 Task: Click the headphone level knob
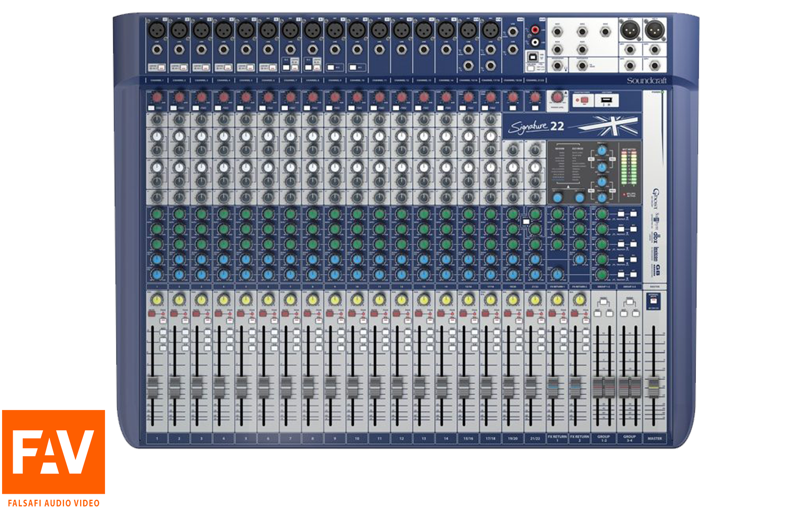click(x=557, y=97)
